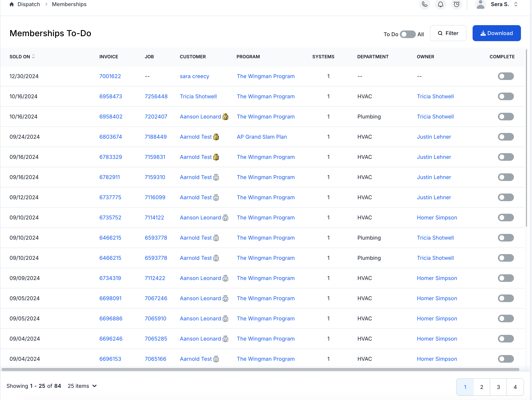Open job 7114122 link

[x=154, y=218]
